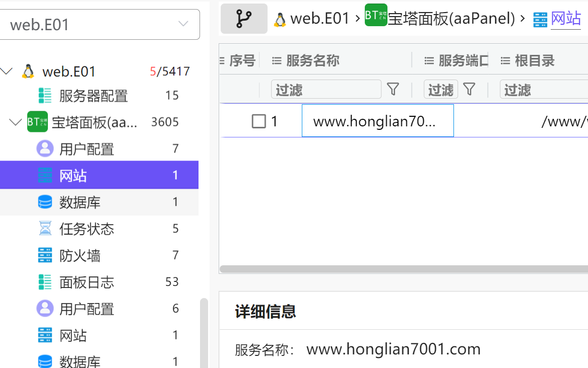Select server configuration tree item
This screenshot has width=588, height=368.
(x=93, y=96)
